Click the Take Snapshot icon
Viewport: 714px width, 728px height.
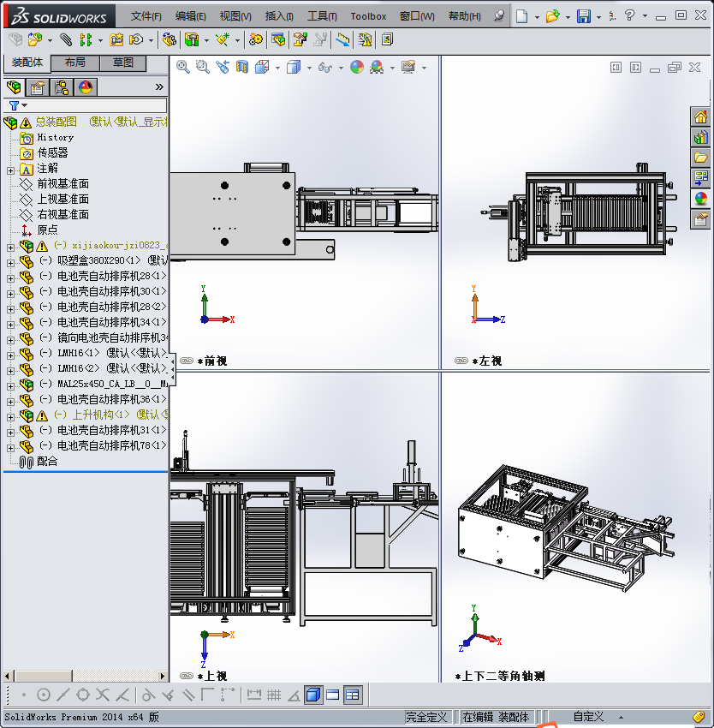(387, 40)
